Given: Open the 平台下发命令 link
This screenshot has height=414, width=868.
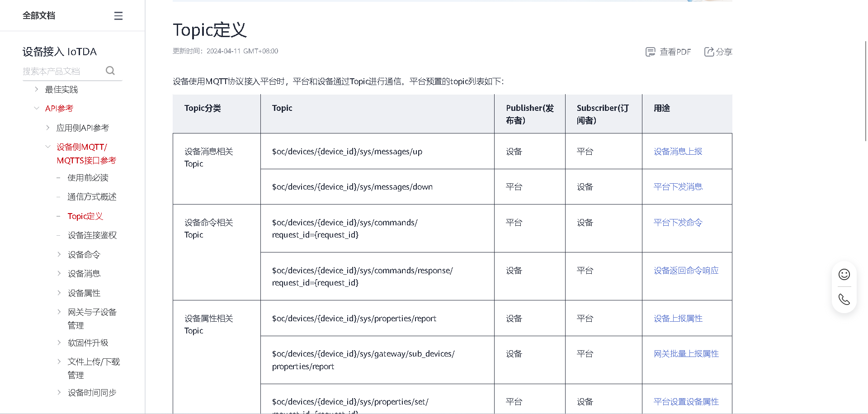Looking at the screenshot, I should [x=677, y=222].
